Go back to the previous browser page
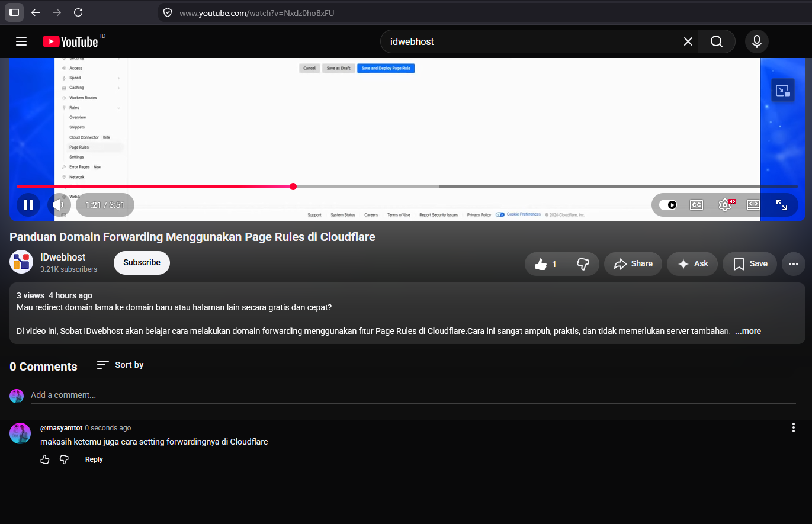812x524 pixels. pos(36,12)
